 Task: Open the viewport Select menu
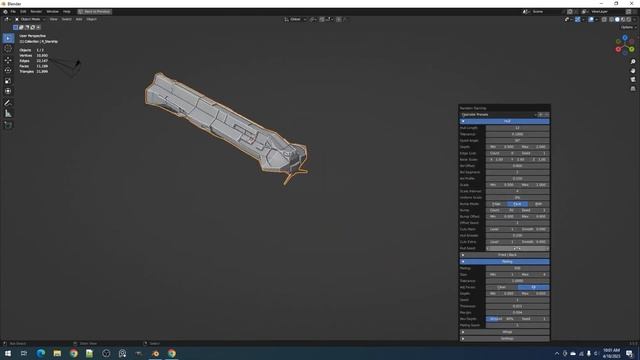pyautogui.click(x=67, y=19)
